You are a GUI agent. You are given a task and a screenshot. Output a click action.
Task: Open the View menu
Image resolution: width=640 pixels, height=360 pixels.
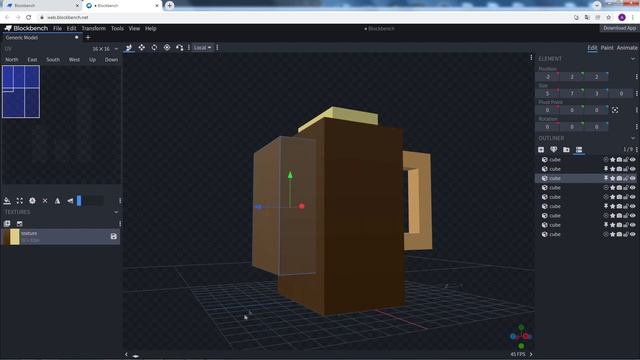pos(134,29)
